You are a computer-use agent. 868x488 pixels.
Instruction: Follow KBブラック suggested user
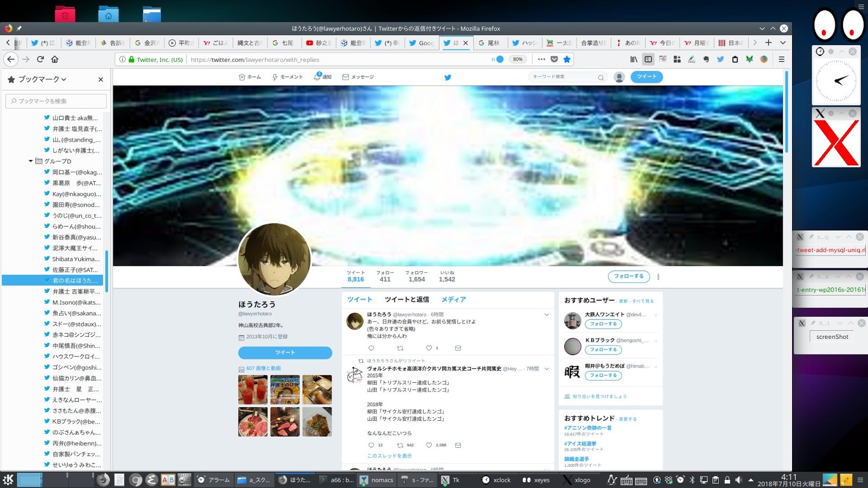point(603,350)
